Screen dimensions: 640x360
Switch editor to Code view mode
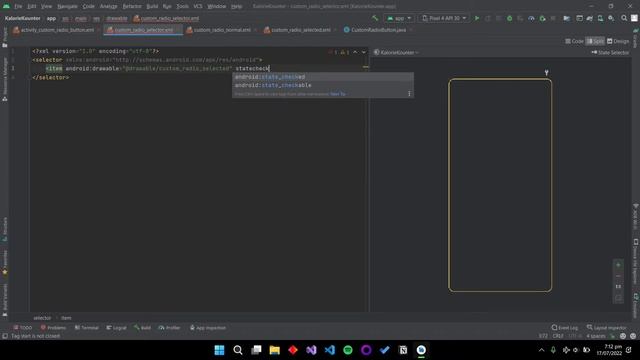(574, 41)
